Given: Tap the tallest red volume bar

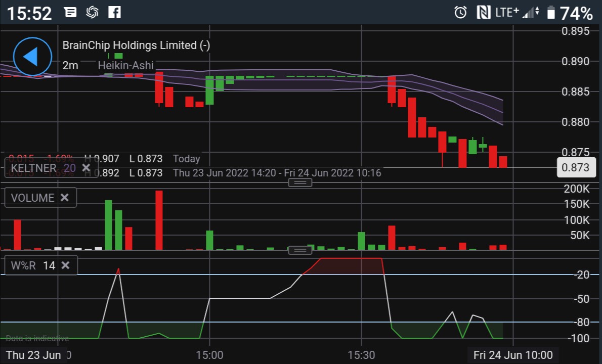Looking at the screenshot, I should click(x=159, y=220).
